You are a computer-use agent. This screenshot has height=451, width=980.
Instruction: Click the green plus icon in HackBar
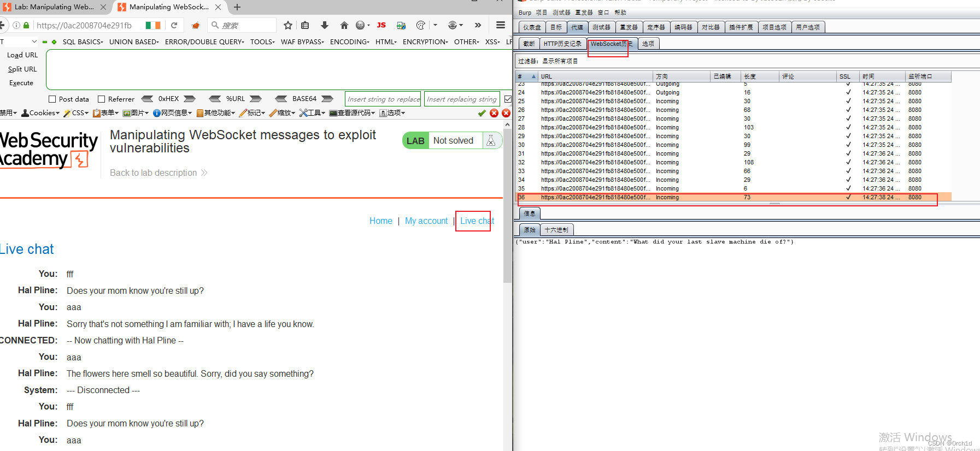click(x=54, y=41)
